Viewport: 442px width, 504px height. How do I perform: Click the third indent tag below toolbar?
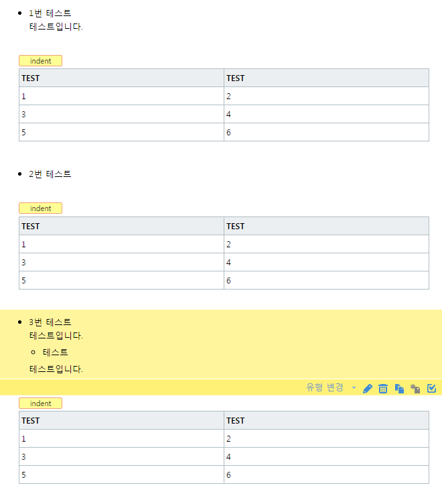[x=40, y=403]
